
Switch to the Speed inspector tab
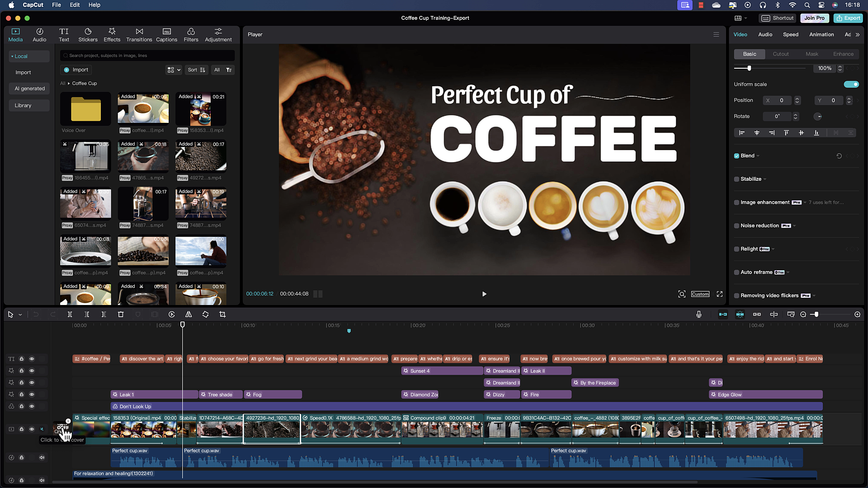pyautogui.click(x=791, y=35)
